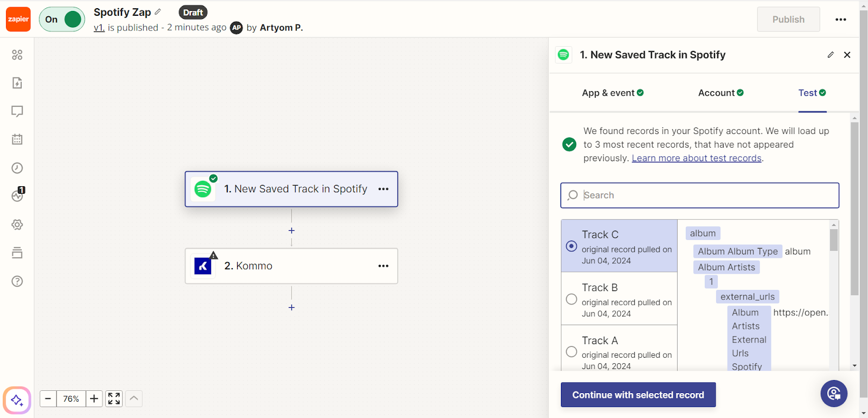Click the Spotify icon in the panel header

pos(564,55)
